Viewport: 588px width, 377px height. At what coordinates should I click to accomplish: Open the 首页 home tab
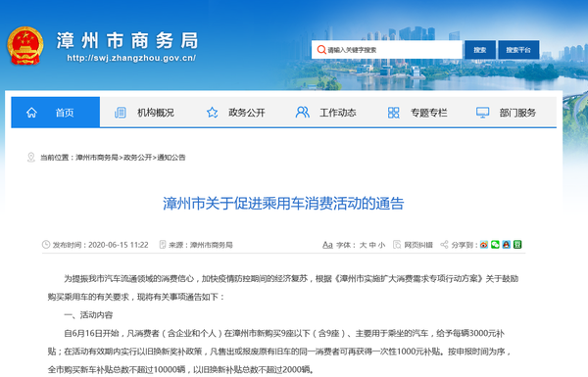[56, 112]
